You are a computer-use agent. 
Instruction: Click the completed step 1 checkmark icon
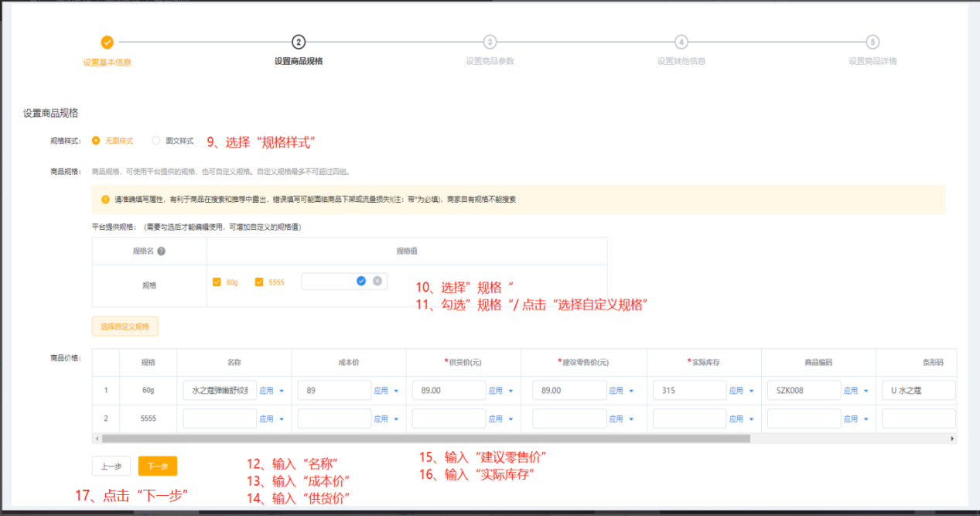(x=108, y=42)
